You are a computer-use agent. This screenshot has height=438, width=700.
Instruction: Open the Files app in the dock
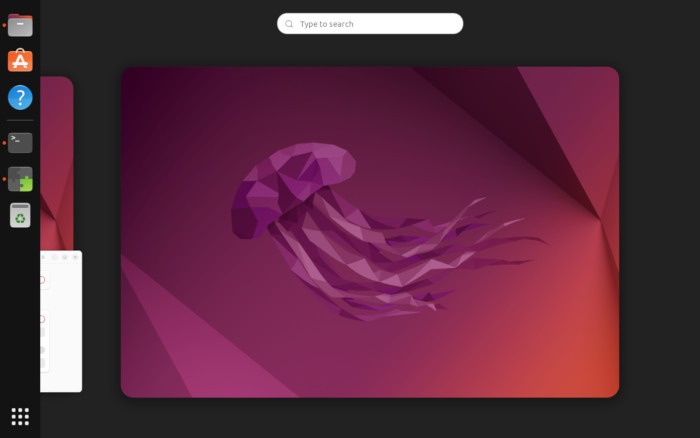[20, 25]
